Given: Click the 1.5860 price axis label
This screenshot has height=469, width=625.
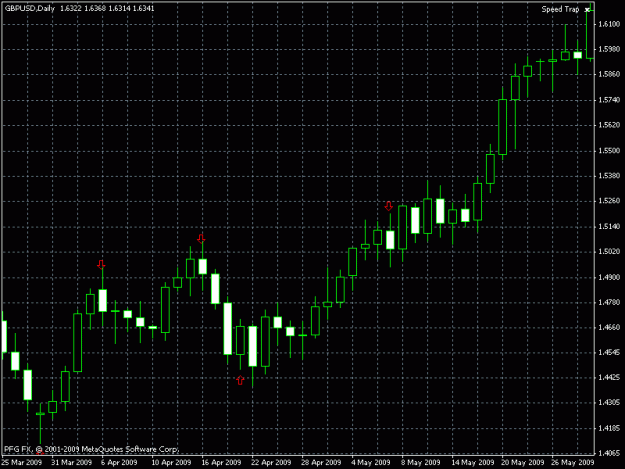Looking at the screenshot, I should click(x=609, y=74).
